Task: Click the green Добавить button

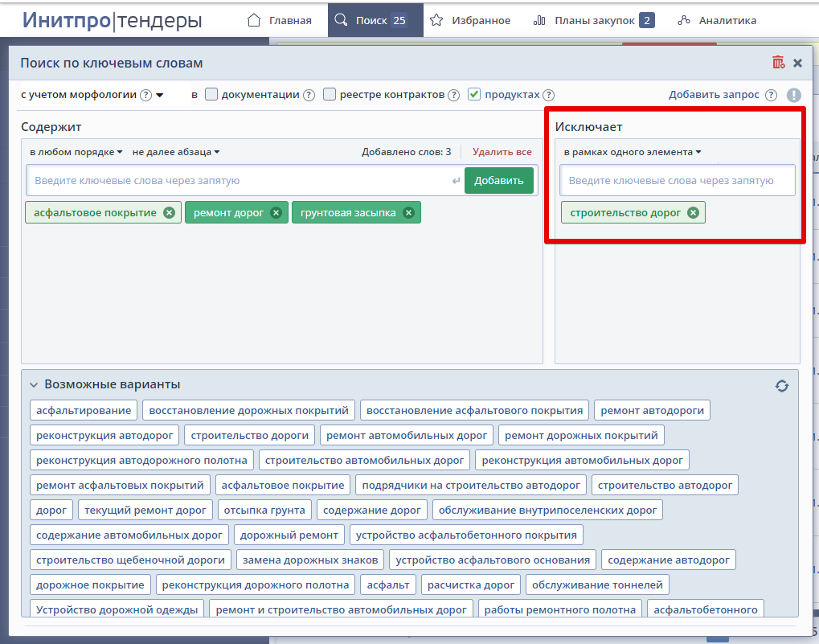Action: coord(499,180)
